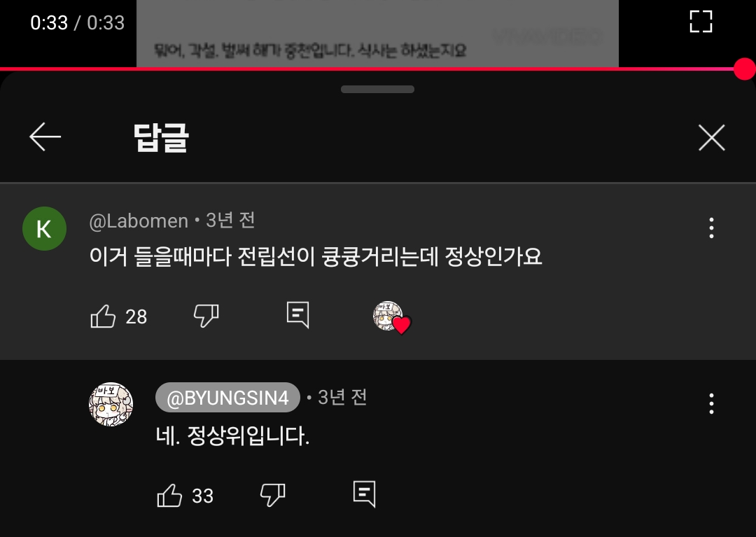Tap the @Labomen username
The image size is (756, 537).
pos(139,221)
